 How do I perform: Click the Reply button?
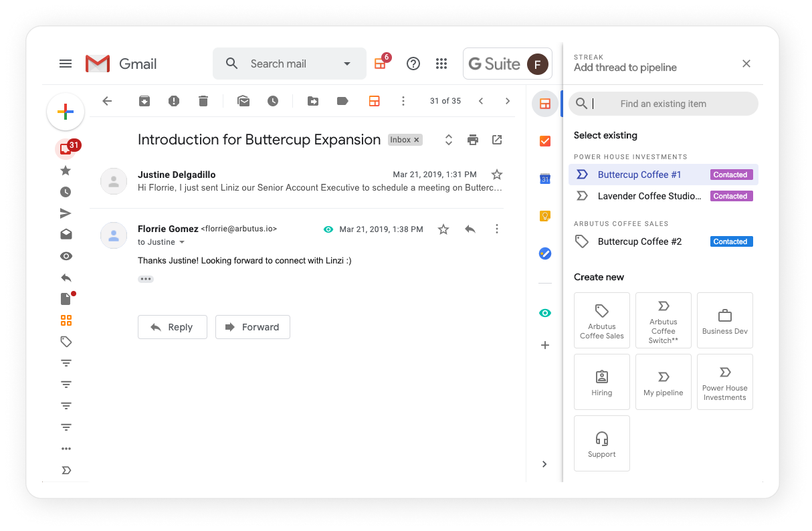pos(173,327)
